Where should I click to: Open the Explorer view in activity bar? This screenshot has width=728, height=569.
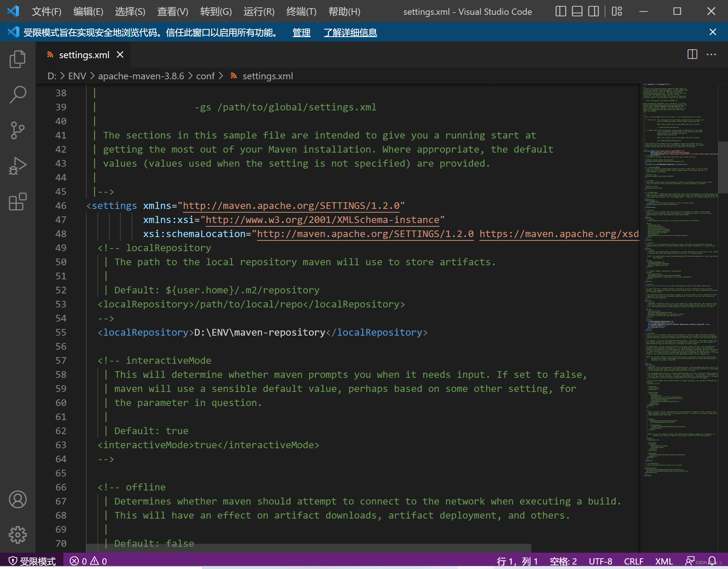(x=17, y=59)
